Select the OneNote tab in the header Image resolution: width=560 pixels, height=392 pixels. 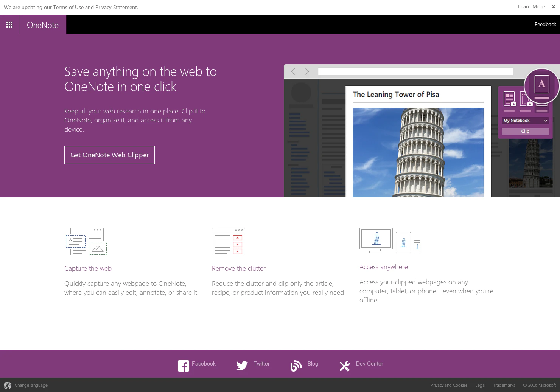(42, 25)
